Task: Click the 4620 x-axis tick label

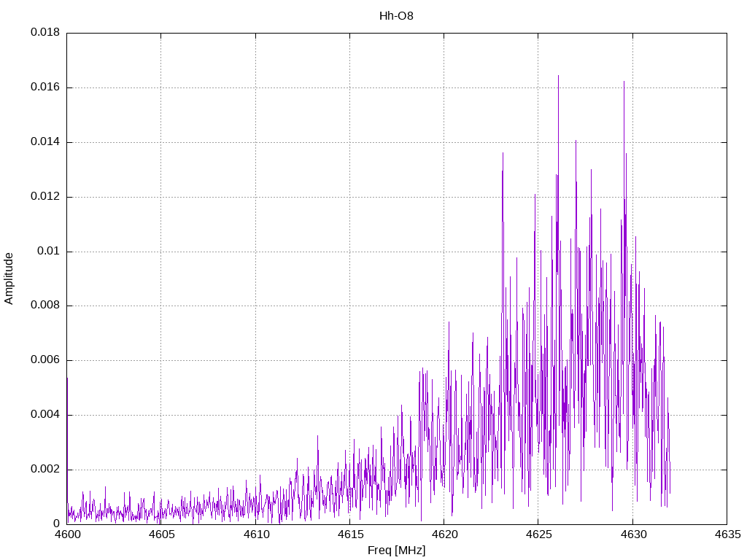Action: click(x=444, y=534)
